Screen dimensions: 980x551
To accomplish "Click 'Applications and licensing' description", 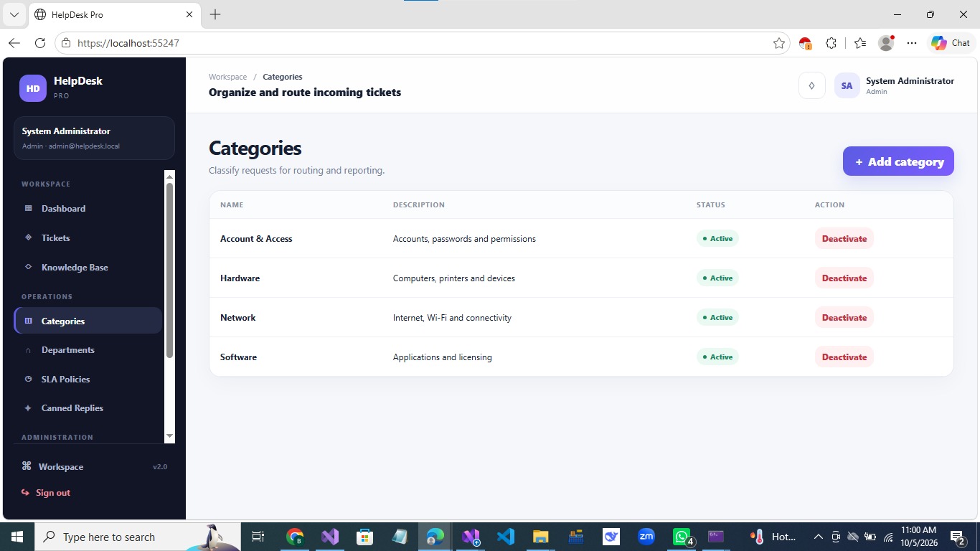I will pyautogui.click(x=443, y=357).
